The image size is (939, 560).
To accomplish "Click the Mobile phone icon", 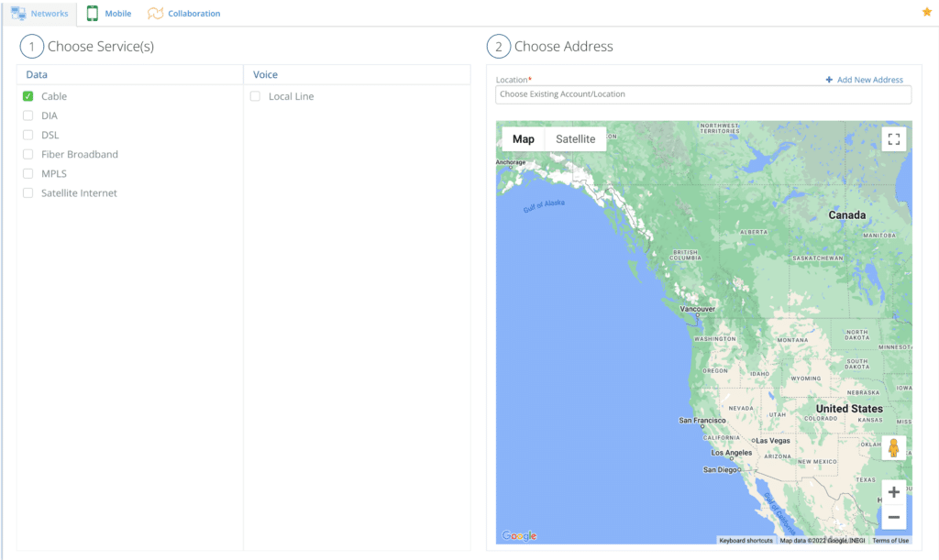I will [x=93, y=14].
